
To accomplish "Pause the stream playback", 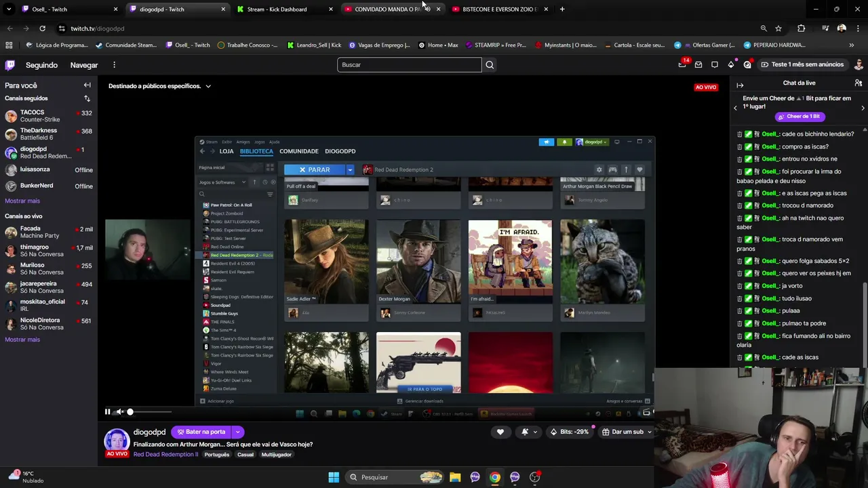I will 107,411.
